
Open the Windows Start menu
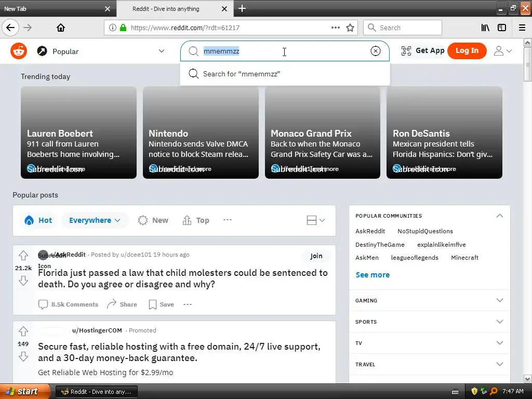[24, 391]
